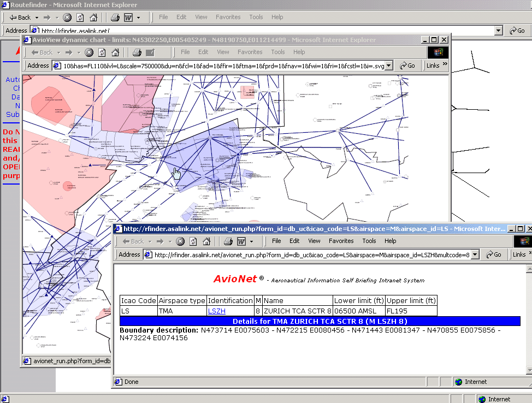This screenshot has height=403, width=532.
Task: Click Home icon in Routefinder window toolbar
Action: pyautogui.click(x=93, y=17)
